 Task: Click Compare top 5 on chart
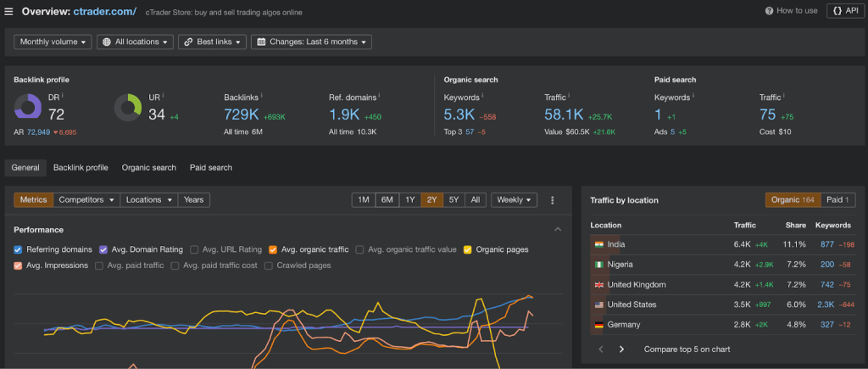(687, 349)
